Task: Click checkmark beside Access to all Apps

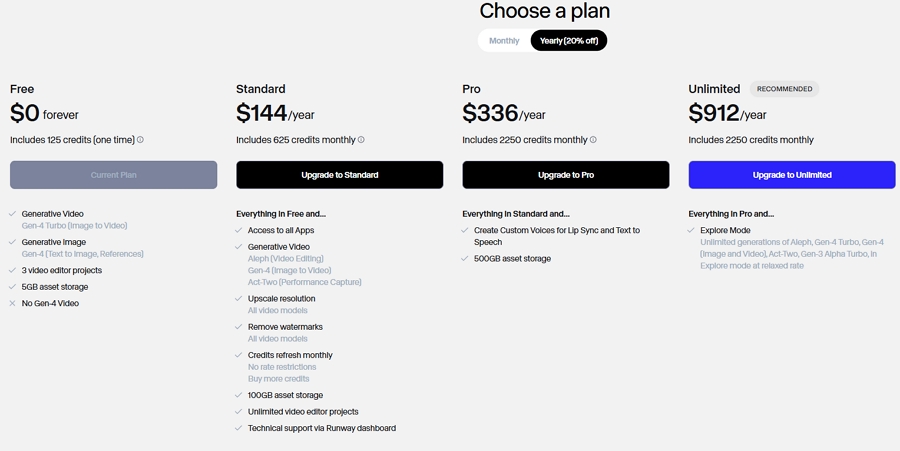Action: [x=239, y=231]
